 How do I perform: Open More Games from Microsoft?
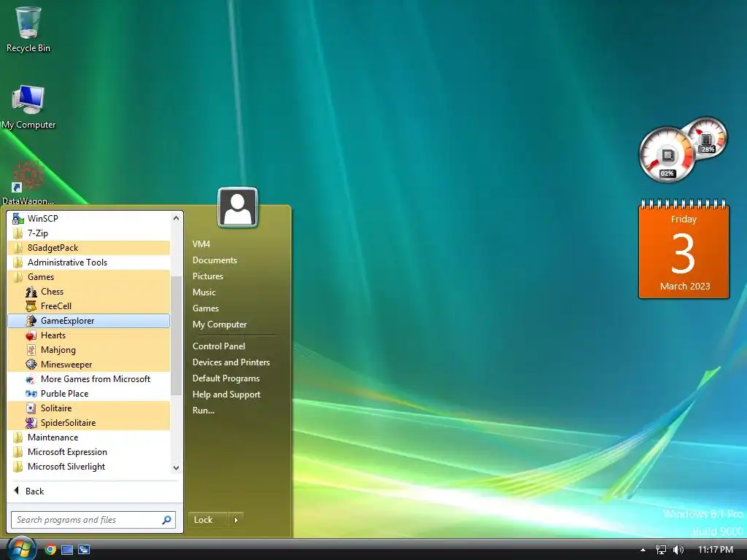pyautogui.click(x=89, y=379)
